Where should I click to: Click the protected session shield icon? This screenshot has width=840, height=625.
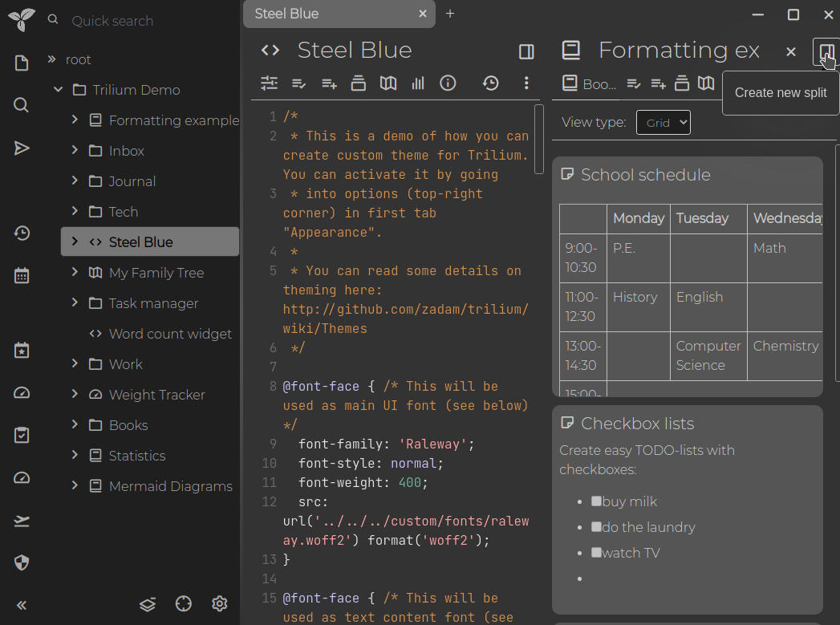click(x=22, y=562)
